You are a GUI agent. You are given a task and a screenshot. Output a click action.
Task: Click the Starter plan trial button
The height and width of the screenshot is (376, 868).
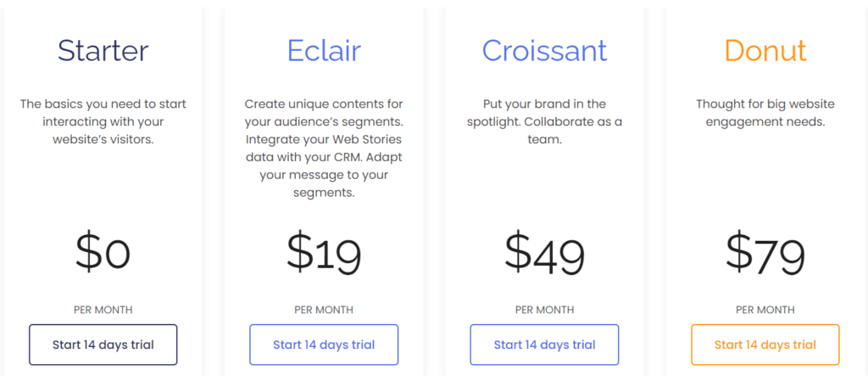pos(103,345)
